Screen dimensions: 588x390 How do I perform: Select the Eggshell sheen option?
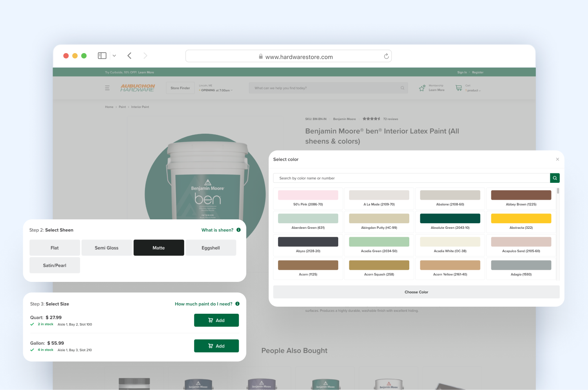tap(211, 247)
